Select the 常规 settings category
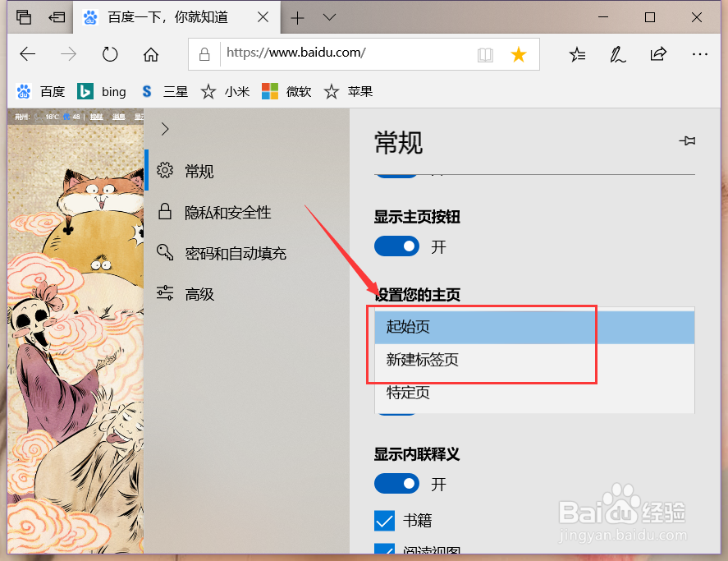The width and height of the screenshot is (728, 561). (246, 172)
